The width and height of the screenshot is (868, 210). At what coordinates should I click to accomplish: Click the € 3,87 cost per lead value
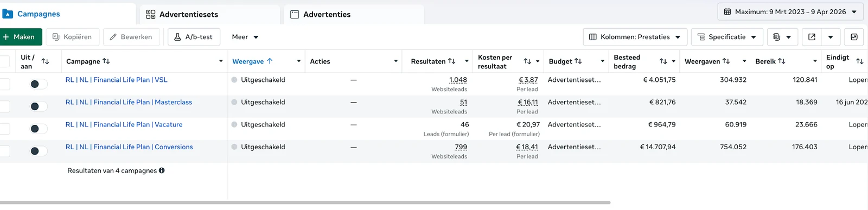528,80
